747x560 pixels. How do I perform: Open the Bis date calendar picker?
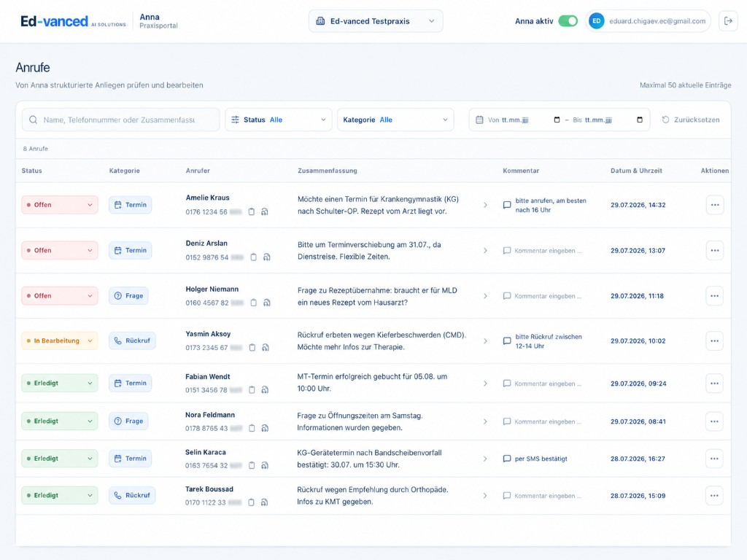(x=640, y=120)
